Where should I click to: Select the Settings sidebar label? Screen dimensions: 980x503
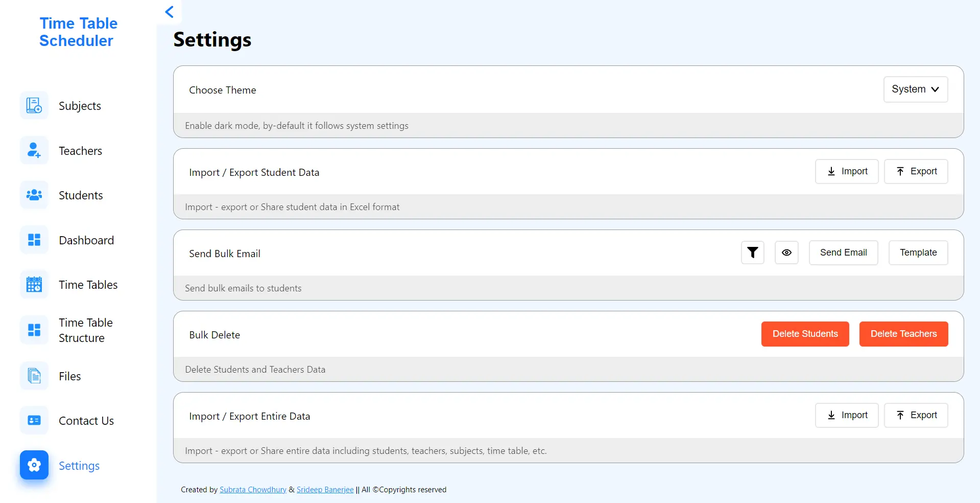pos(79,466)
